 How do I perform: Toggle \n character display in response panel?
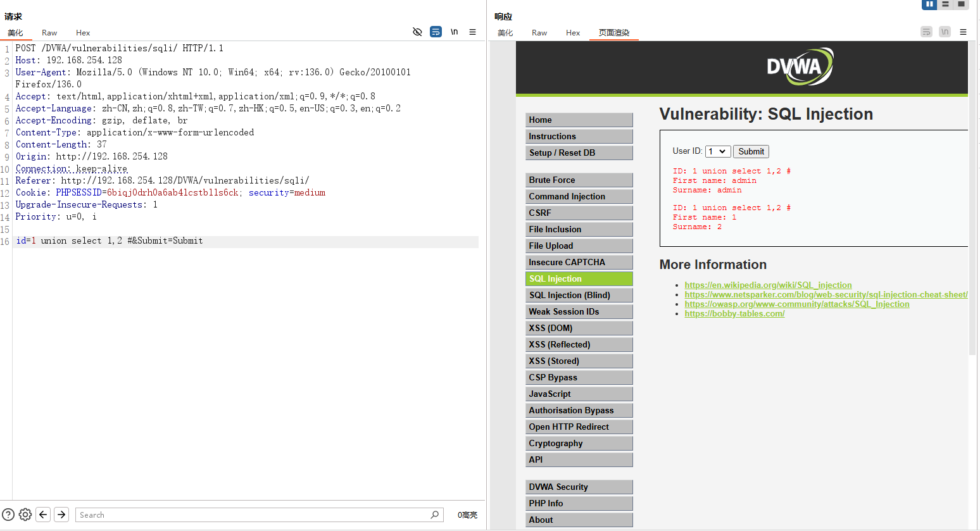(945, 32)
